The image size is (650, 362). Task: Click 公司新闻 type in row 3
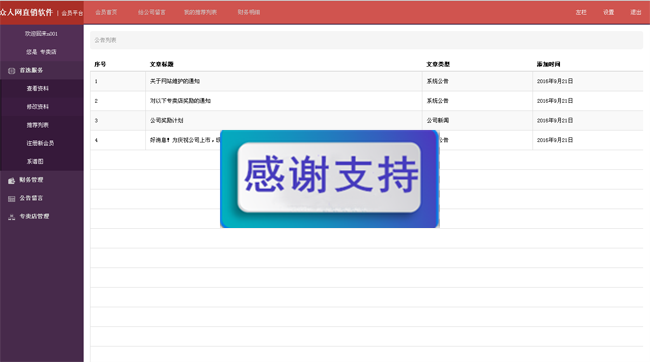pyautogui.click(x=438, y=120)
